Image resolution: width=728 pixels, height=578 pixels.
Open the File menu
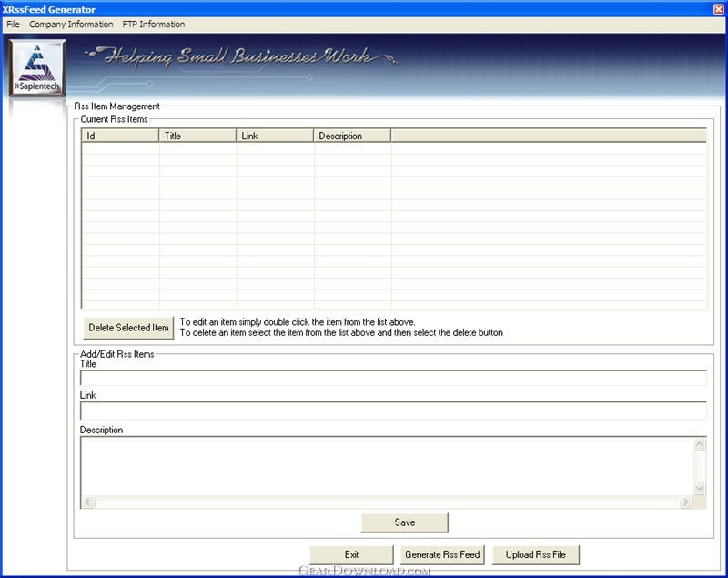pos(13,25)
